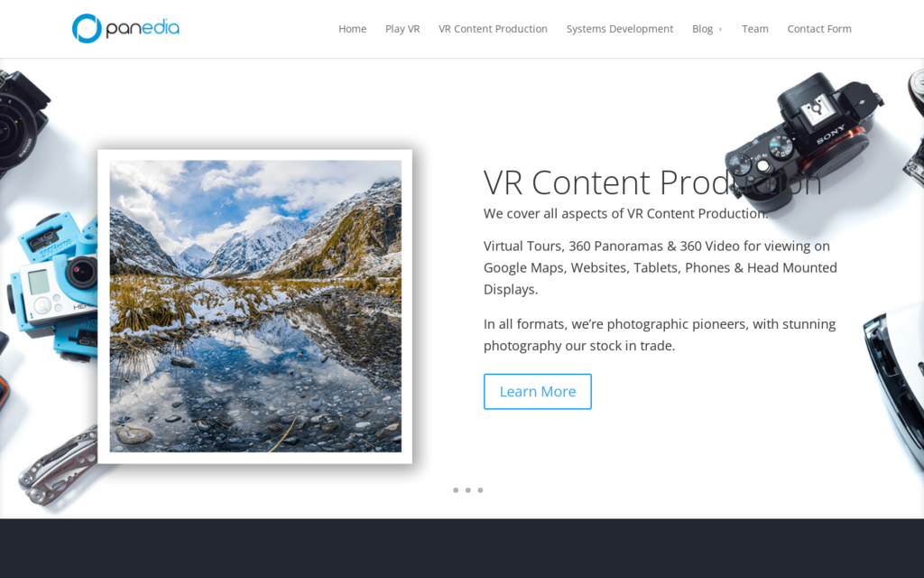This screenshot has height=578, width=924.
Task: Select the last slider pagination dot
Action: tap(480, 490)
